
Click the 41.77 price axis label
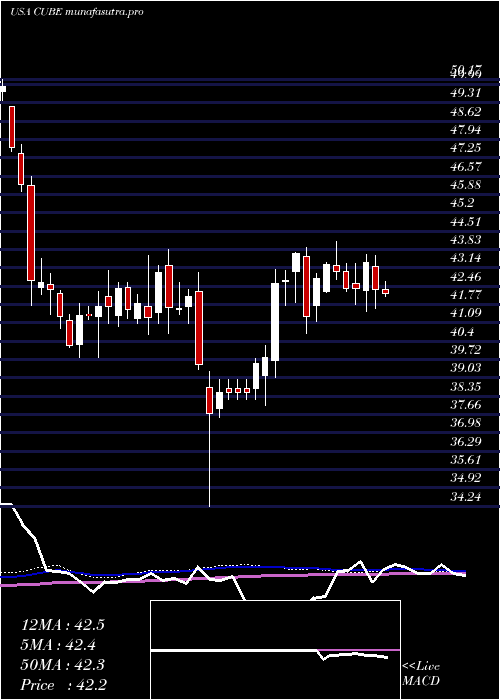(x=466, y=294)
